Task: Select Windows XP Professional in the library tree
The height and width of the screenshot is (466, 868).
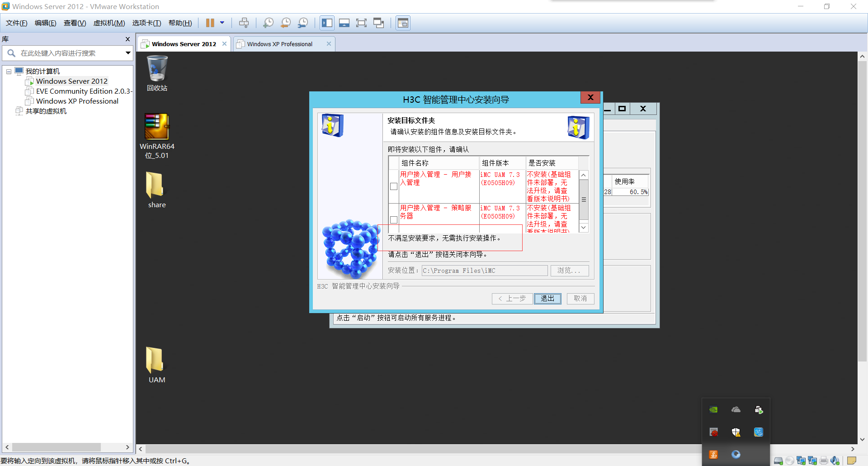Action: tap(77, 101)
